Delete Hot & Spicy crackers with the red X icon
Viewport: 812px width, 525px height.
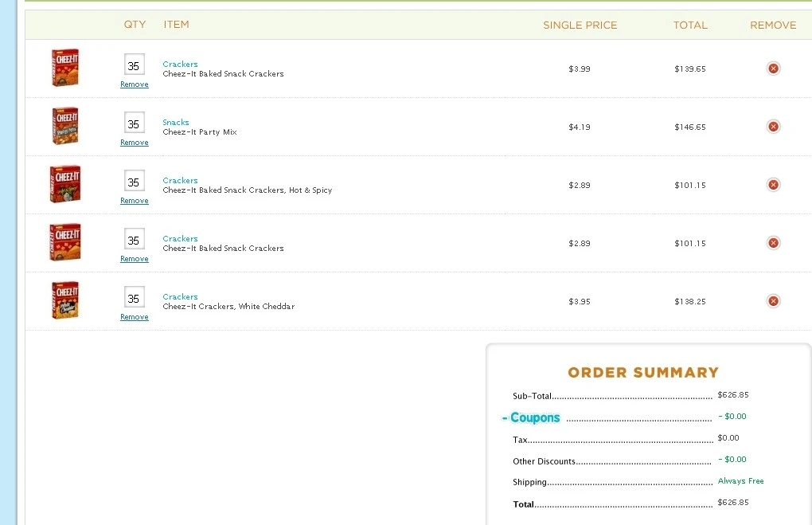point(773,185)
